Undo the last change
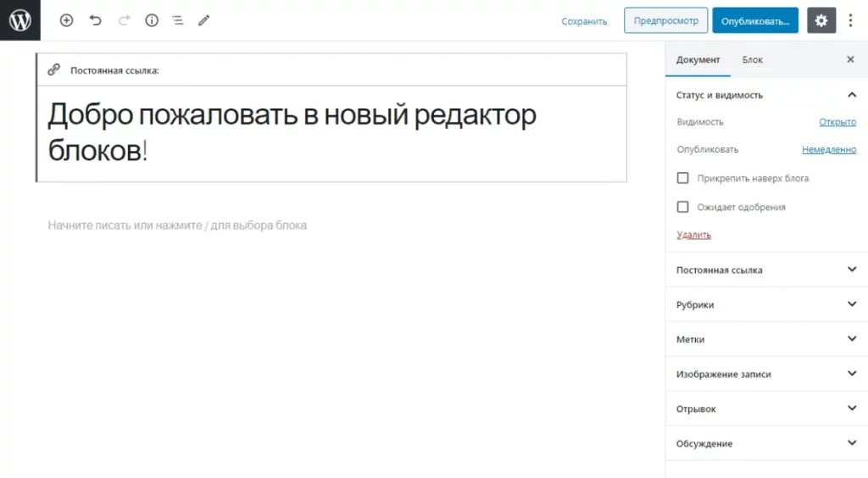868x478 pixels. click(x=95, y=20)
